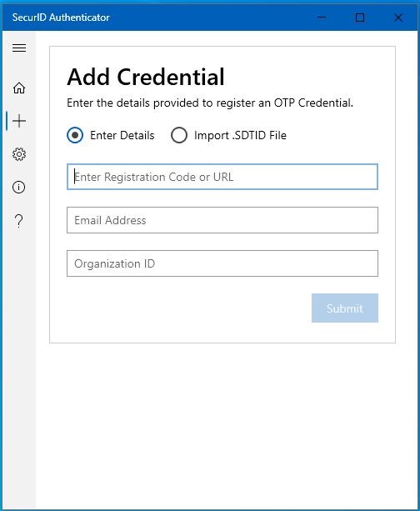Minimize the SecurID Authenticator window
This screenshot has height=511, width=420.
322,18
